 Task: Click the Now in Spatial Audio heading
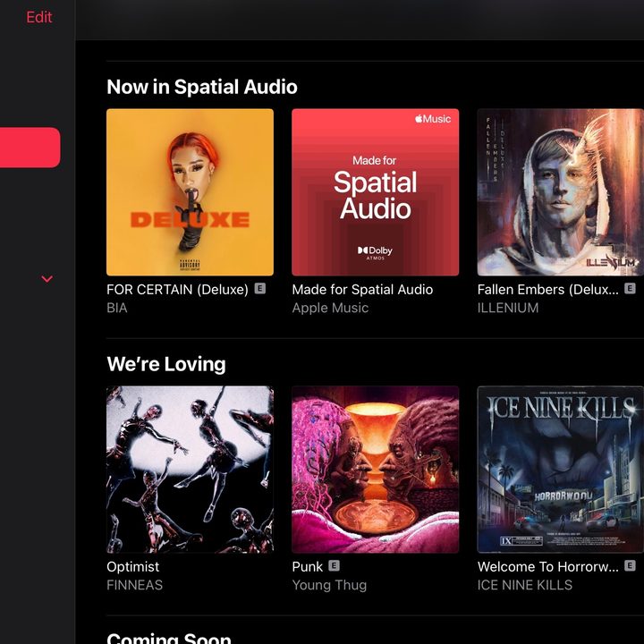click(202, 87)
